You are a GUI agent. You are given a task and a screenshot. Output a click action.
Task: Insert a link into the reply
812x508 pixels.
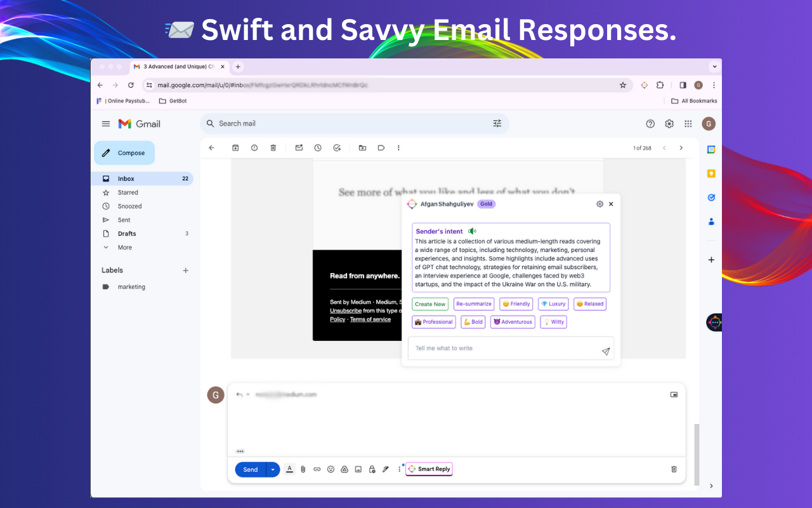pyautogui.click(x=317, y=469)
